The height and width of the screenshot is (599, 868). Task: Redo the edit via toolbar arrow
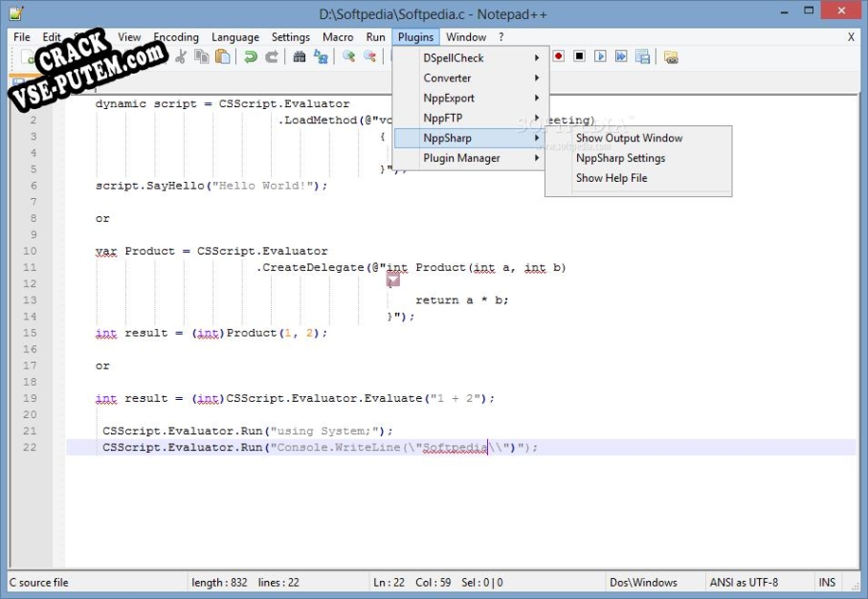(271, 57)
